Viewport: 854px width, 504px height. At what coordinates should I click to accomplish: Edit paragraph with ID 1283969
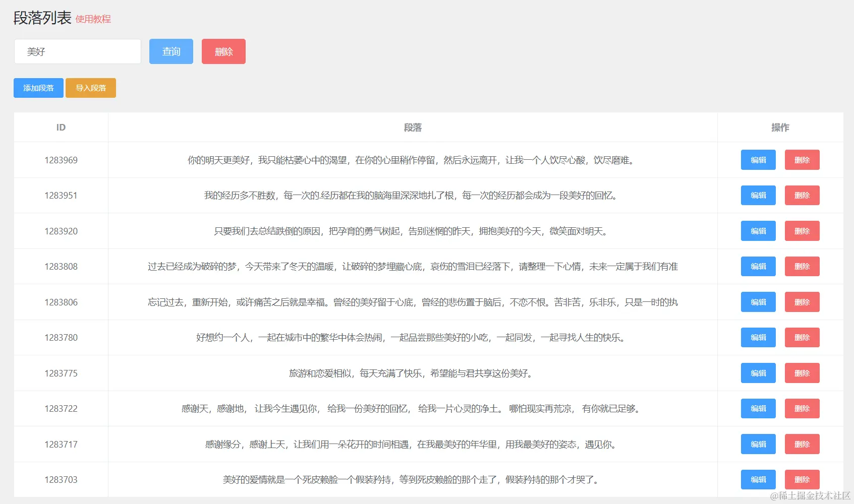[758, 160]
